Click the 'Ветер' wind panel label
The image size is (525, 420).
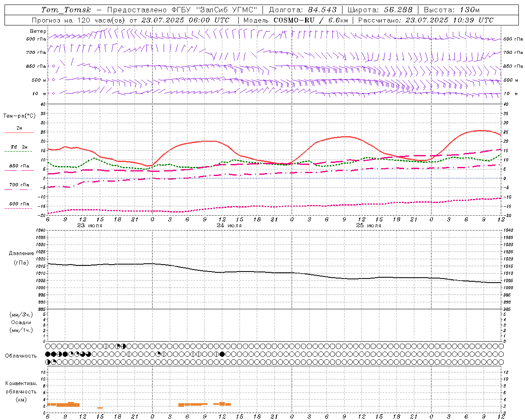point(38,31)
